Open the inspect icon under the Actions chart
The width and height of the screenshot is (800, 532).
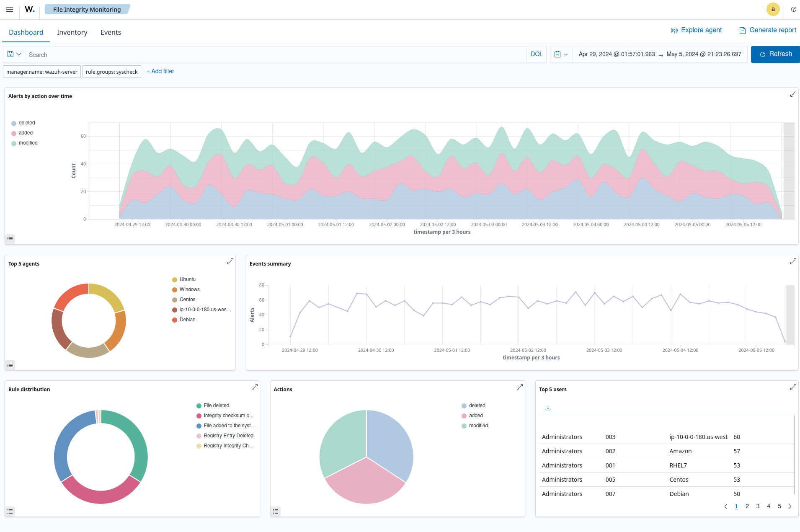[x=275, y=511]
